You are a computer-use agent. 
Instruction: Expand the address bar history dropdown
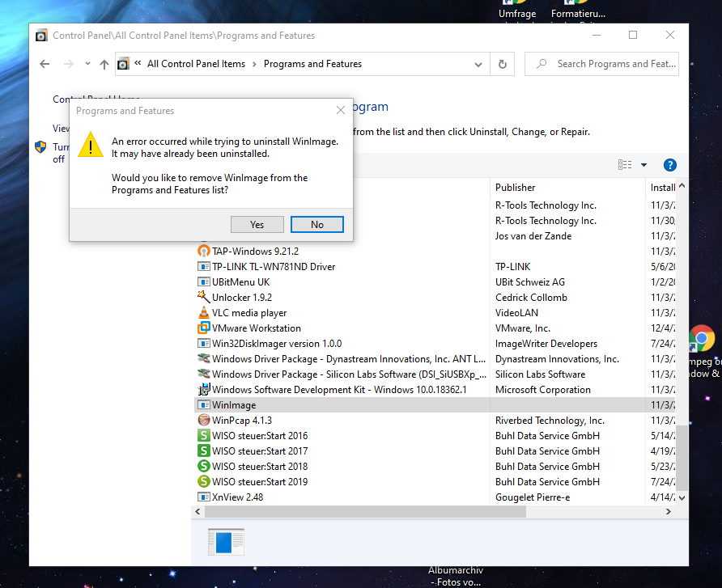[478, 65]
